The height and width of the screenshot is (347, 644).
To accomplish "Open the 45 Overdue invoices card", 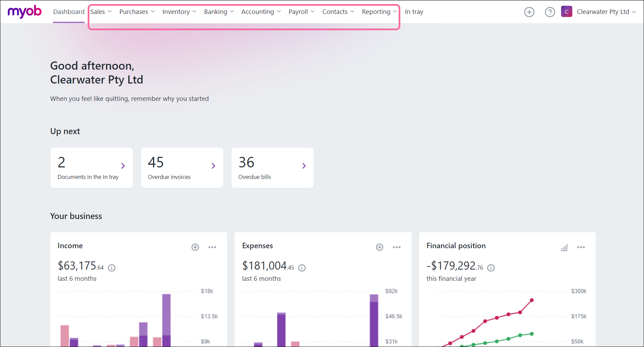I will pos(182,168).
